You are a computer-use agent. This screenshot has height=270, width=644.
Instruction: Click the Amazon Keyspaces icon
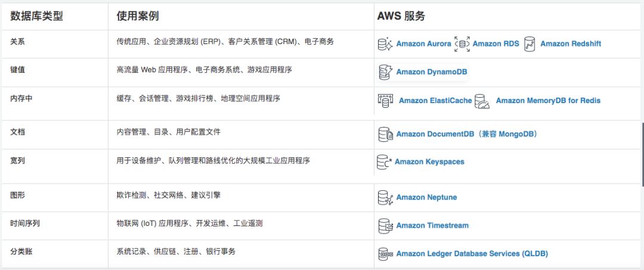385,162
